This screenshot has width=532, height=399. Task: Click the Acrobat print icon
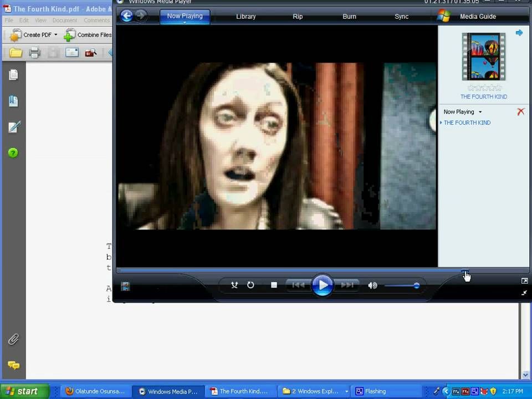click(x=34, y=53)
